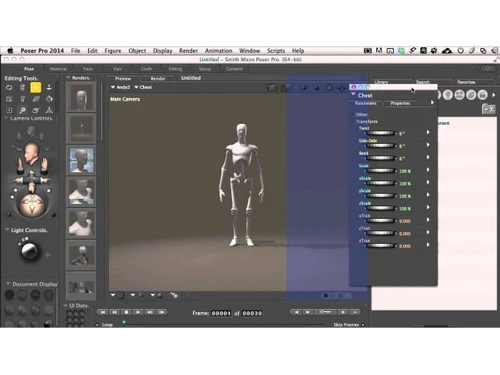Select the Twist editing tool
The width and height of the screenshot is (500, 375).
point(23,88)
